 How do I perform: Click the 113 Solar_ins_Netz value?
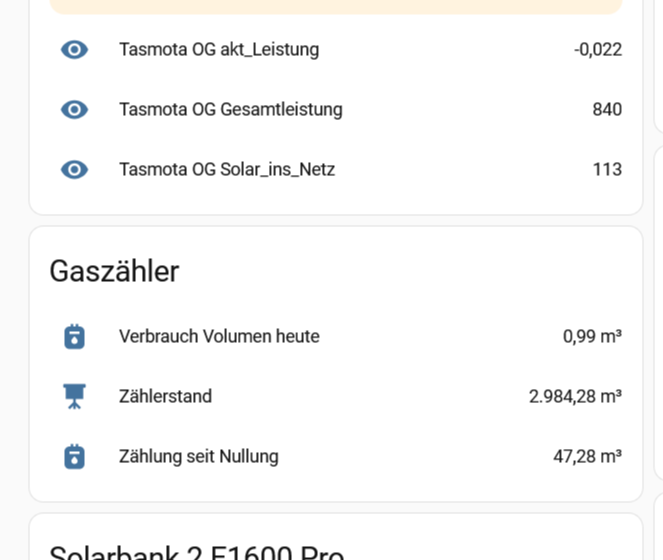(607, 169)
